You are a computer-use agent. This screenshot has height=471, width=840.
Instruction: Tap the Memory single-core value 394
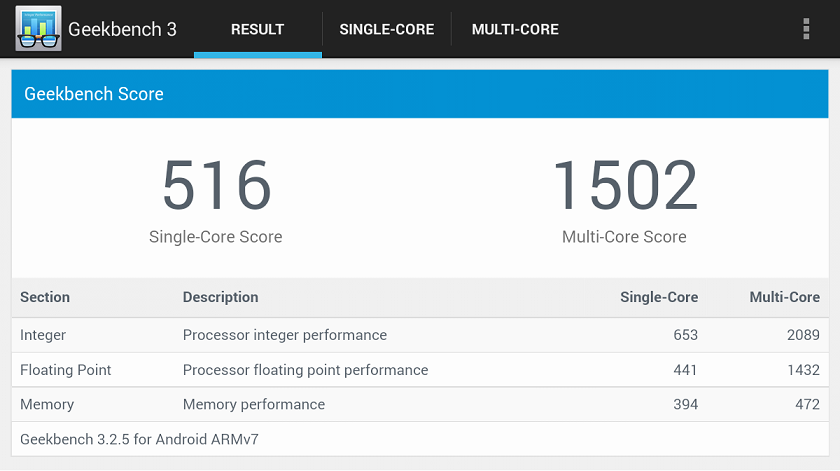(685, 404)
